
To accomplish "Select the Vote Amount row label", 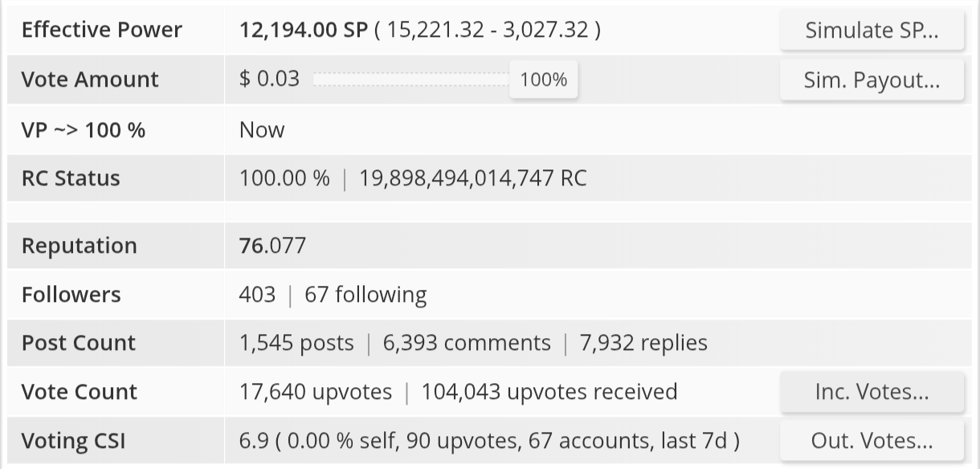I will (x=90, y=80).
